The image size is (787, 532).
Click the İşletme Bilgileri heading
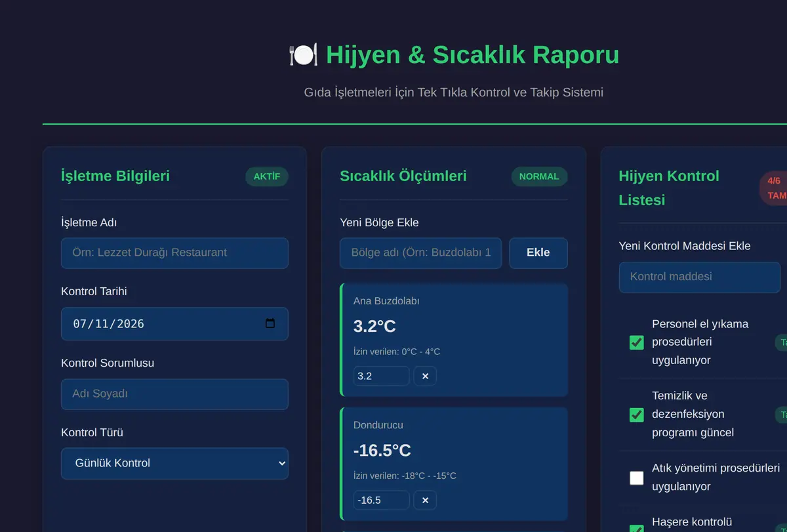(x=115, y=176)
